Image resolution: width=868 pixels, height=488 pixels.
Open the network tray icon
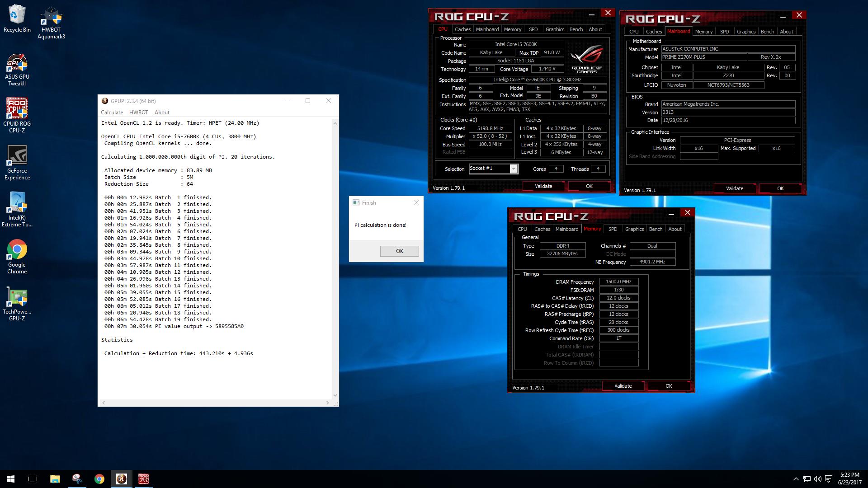coord(807,479)
